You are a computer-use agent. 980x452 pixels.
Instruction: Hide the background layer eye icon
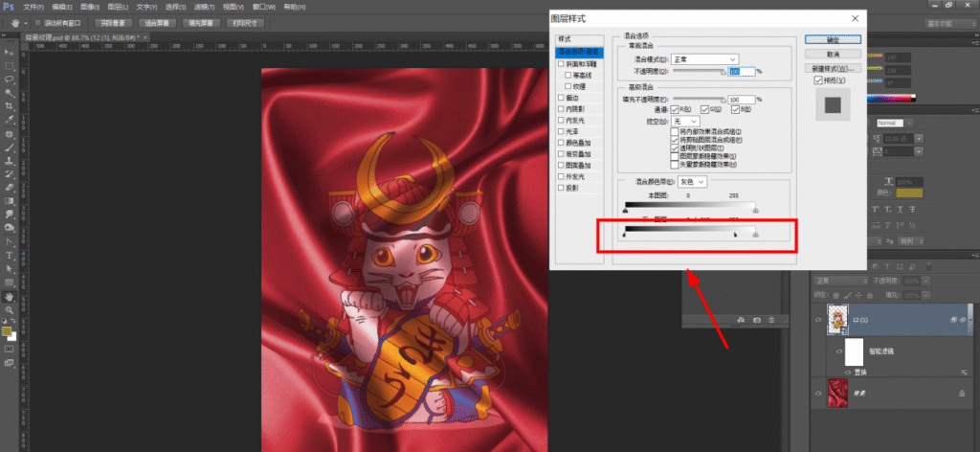click(x=819, y=394)
